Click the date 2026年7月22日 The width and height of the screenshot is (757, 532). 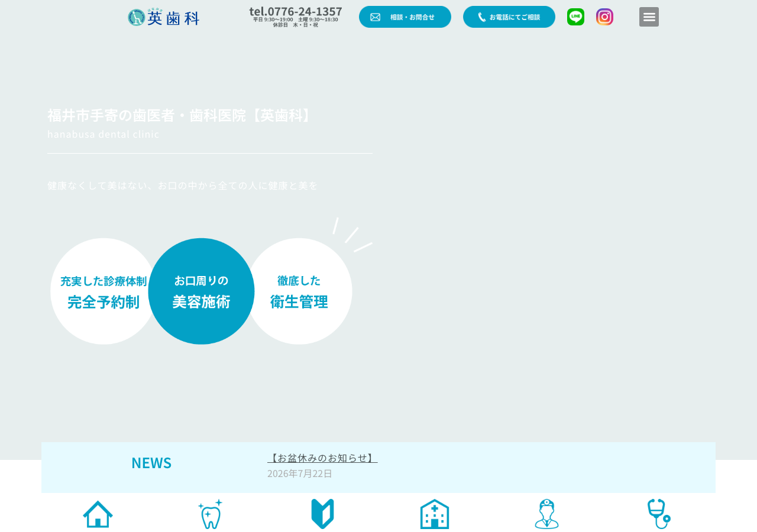click(300, 473)
